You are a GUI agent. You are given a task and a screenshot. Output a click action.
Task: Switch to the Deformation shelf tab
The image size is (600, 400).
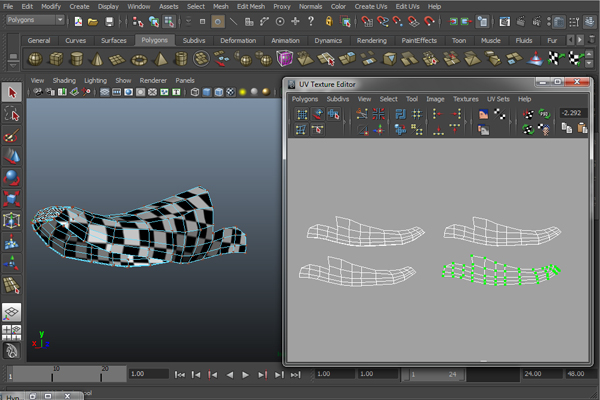[x=238, y=41]
